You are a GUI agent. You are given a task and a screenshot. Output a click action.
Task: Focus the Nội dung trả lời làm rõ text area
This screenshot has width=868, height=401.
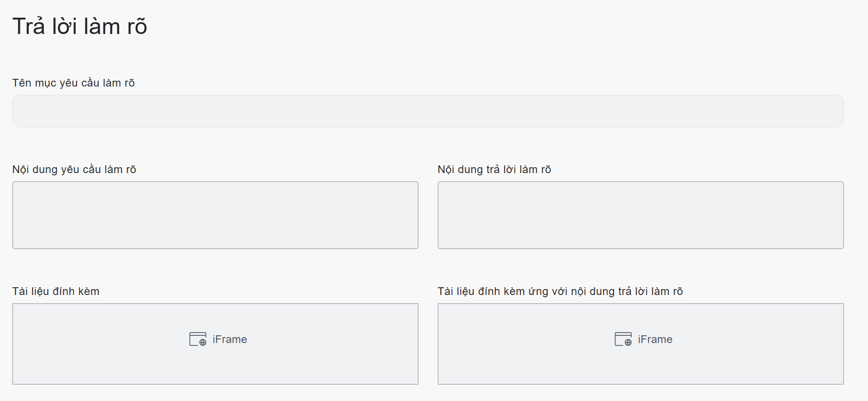pyautogui.click(x=640, y=215)
